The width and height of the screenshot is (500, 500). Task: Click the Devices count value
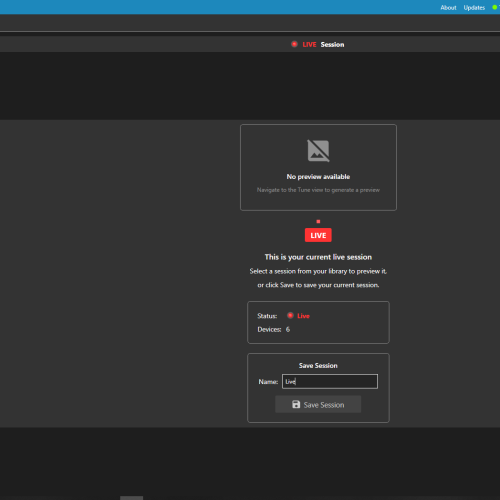pyautogui.click(x=288, y=329)
